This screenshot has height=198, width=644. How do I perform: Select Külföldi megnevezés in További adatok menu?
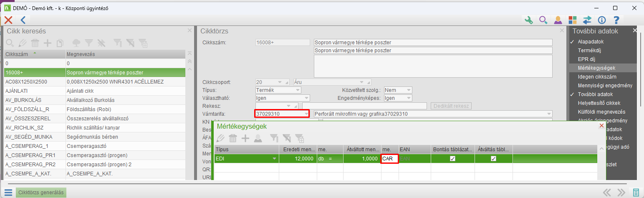601,112
